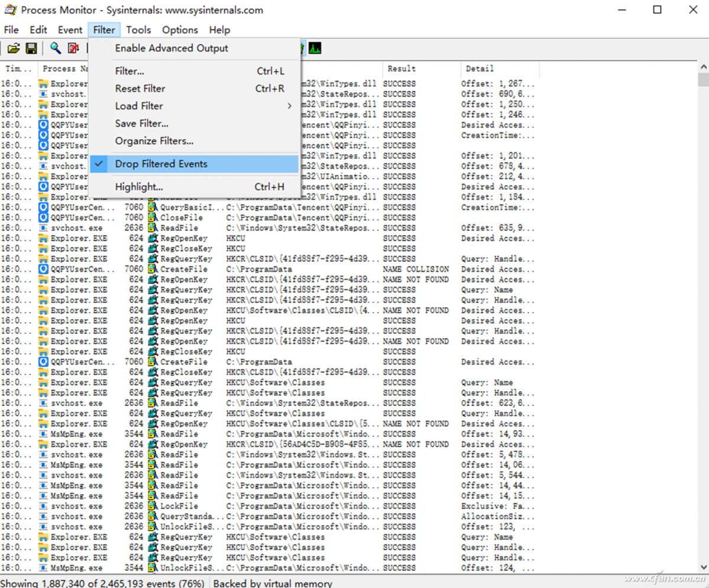Open the Event menu
This screenshot has height=588, width=709.
click(70, 30)
